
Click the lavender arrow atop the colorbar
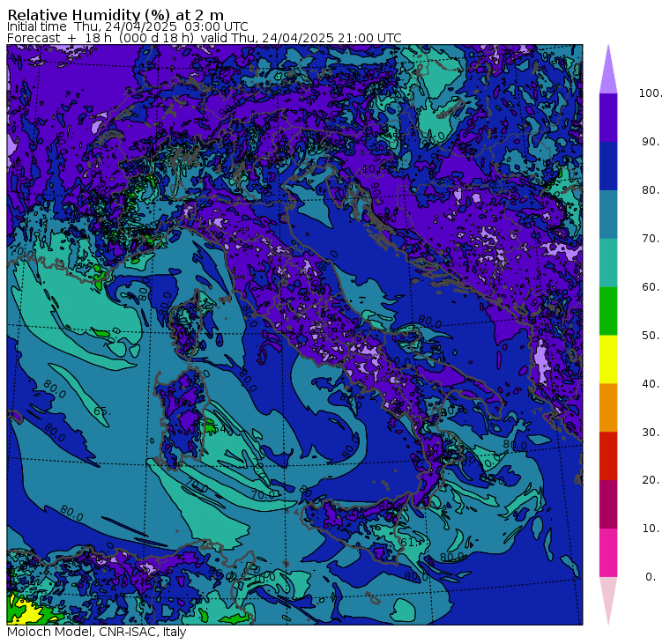tap(608, 70)
